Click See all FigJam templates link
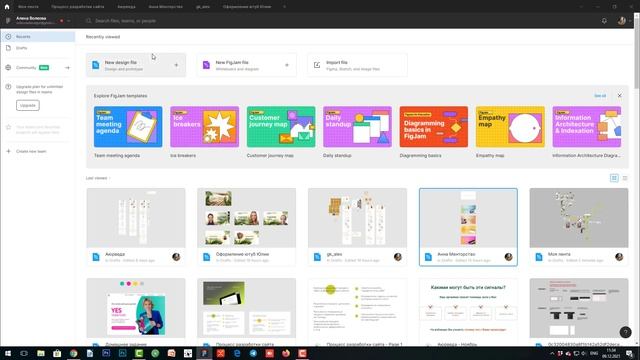 [600, 96]
